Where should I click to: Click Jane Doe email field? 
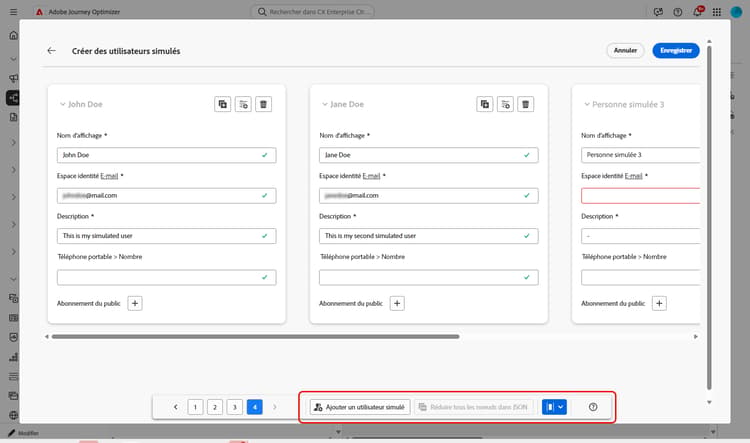click(x=429, y=195)
